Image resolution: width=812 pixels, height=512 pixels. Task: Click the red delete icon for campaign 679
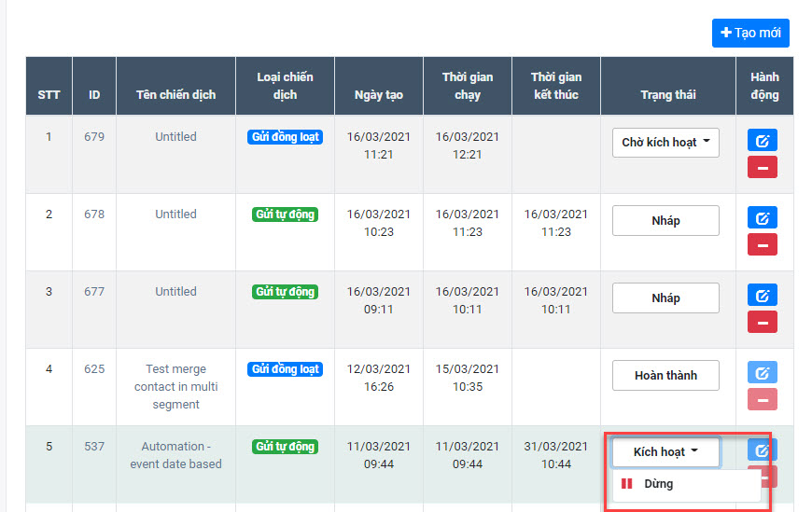tap(762, 168)
